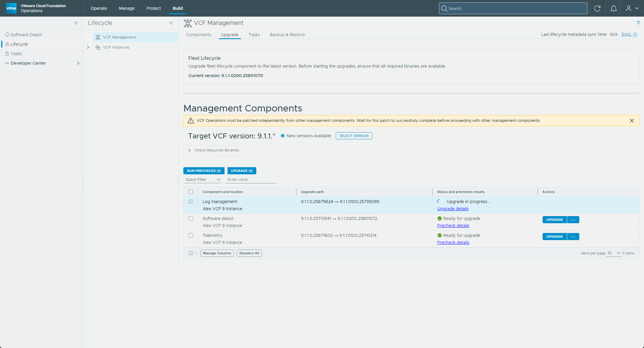The width and height of the screenshot is (644, 348).
Task: Check the Telemetry row checkbox
Action: coord(191,235)
